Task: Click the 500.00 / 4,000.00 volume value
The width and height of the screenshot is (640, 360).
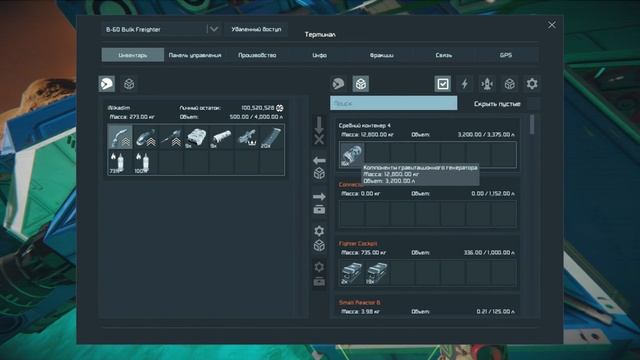Action: click(x=256, y=117)
